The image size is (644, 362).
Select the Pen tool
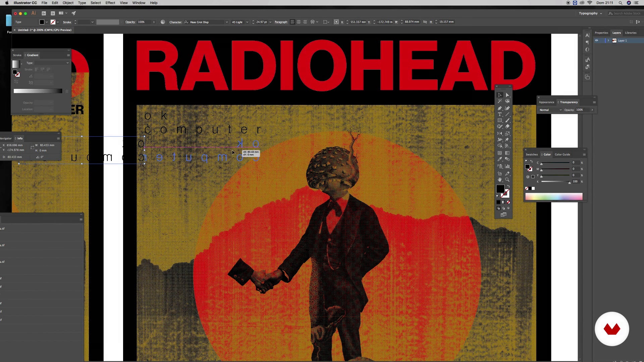pos(500,108)
